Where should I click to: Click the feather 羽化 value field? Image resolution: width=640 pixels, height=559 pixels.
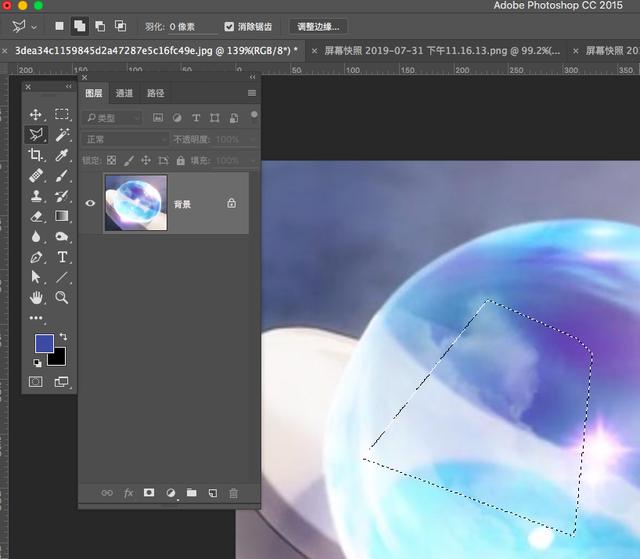pos(192,27)
